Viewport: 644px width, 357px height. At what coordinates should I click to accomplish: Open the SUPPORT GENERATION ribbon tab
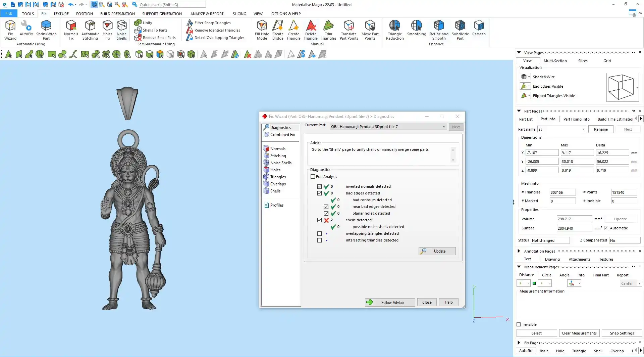pos(162,14)
